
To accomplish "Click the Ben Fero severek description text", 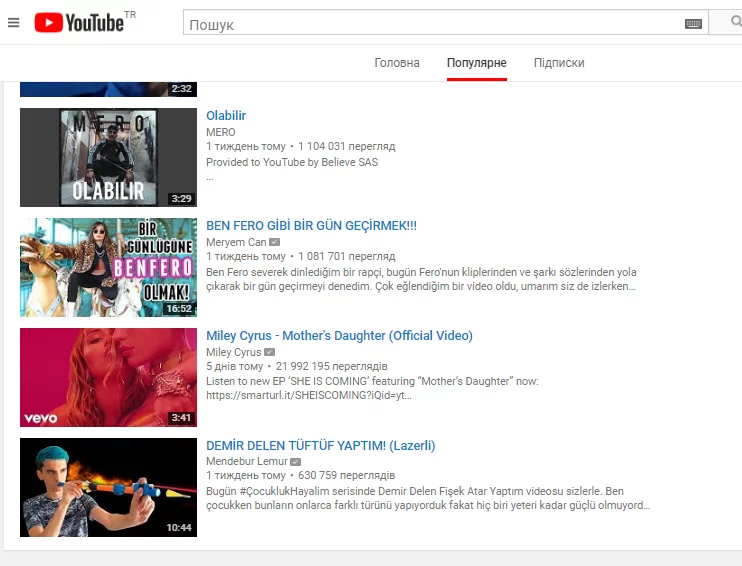I will click(x=421, y=279).
